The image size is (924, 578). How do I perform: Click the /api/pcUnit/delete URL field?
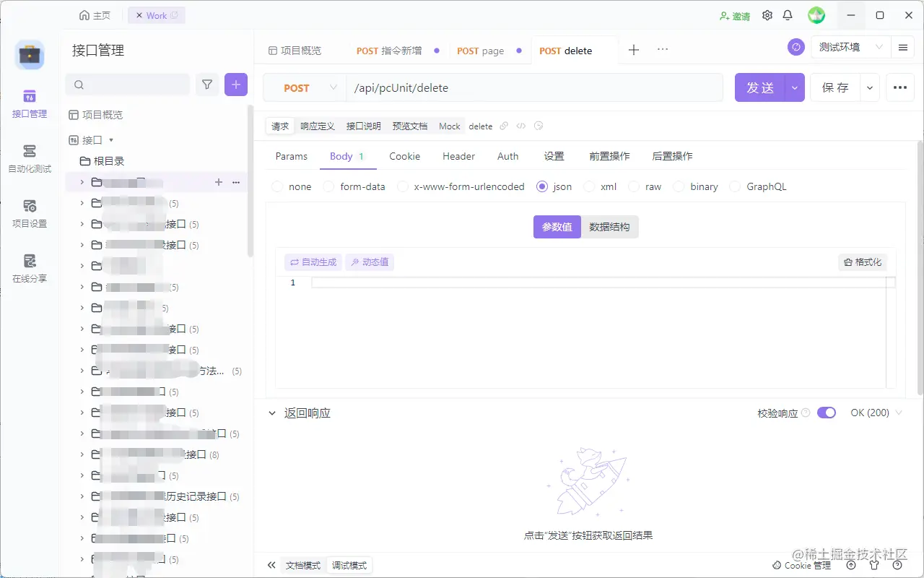tap(535, 87)
